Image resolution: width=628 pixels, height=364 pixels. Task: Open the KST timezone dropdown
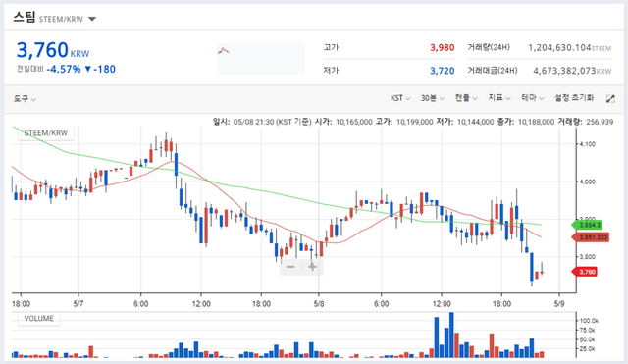point(400,98)
